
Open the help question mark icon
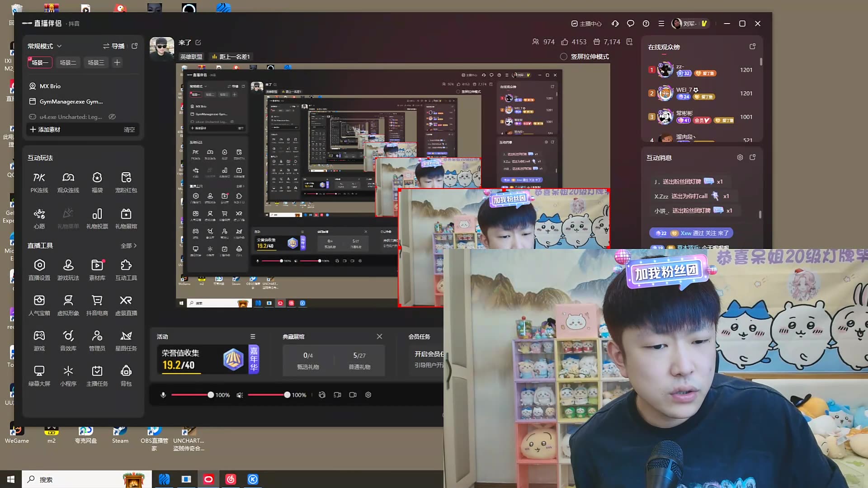[x=646, y=23]
